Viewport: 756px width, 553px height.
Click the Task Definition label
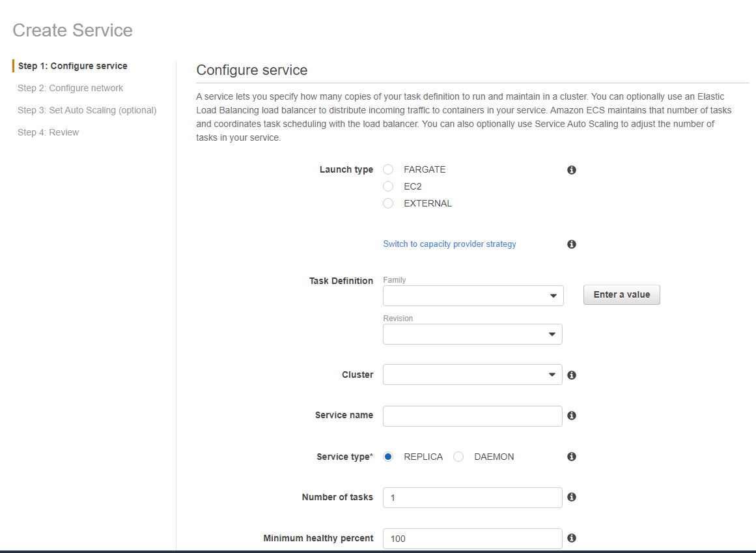(x=341, y=281)
